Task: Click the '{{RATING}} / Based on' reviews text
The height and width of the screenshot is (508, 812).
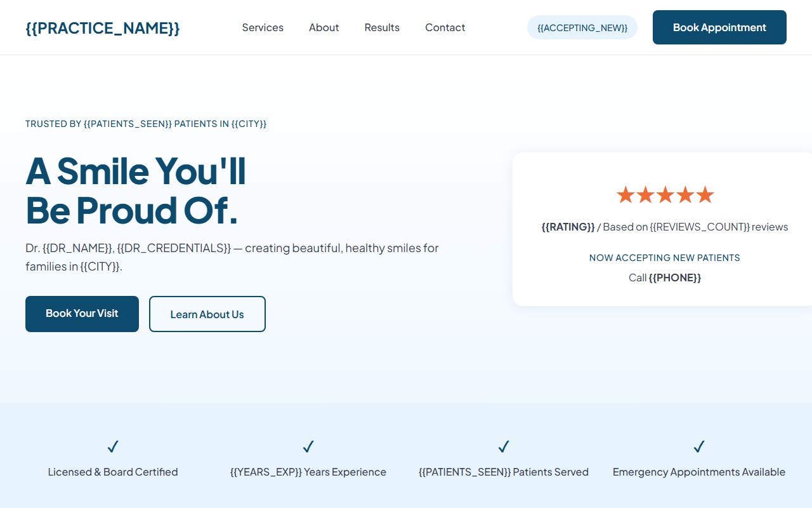Action: [x=665, y=227]
